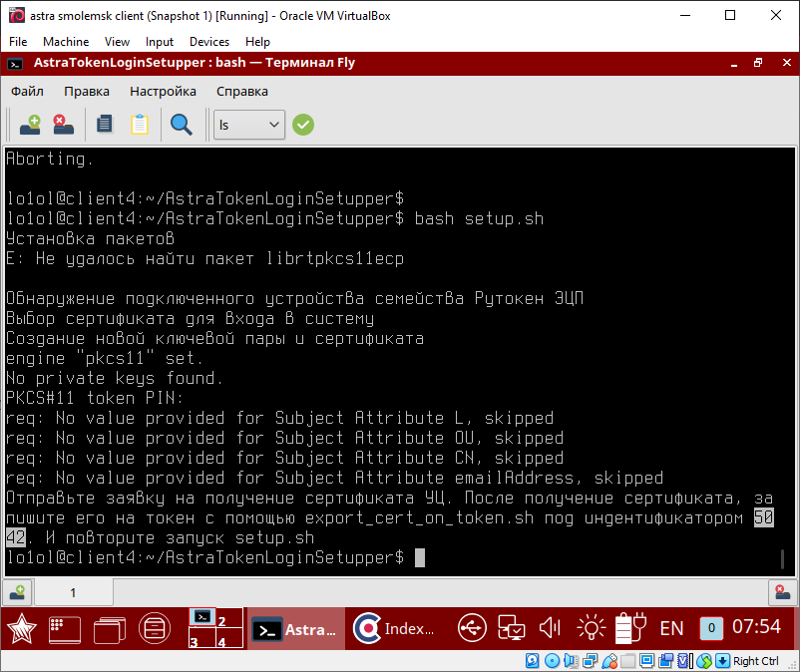800x672 pixels.
Task: Activate Astra terminal taskbar button
Action: pos(296,629)
